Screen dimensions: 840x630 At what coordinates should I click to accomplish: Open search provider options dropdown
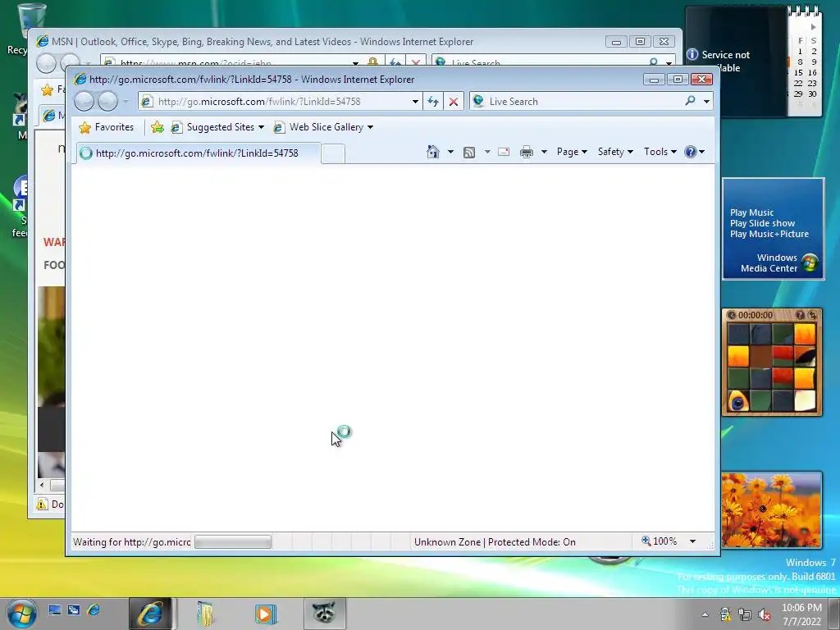706,101
